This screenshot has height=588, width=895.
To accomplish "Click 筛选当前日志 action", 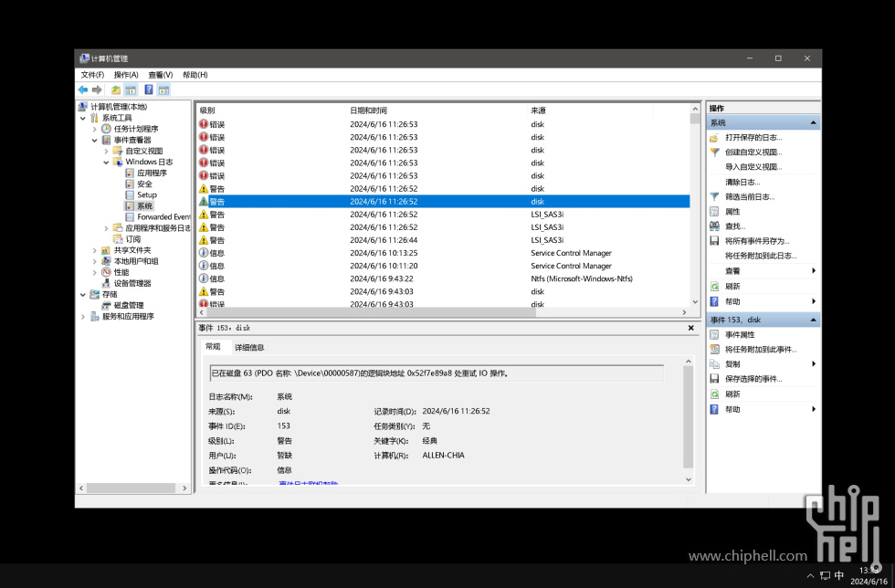I will [750, 197].
